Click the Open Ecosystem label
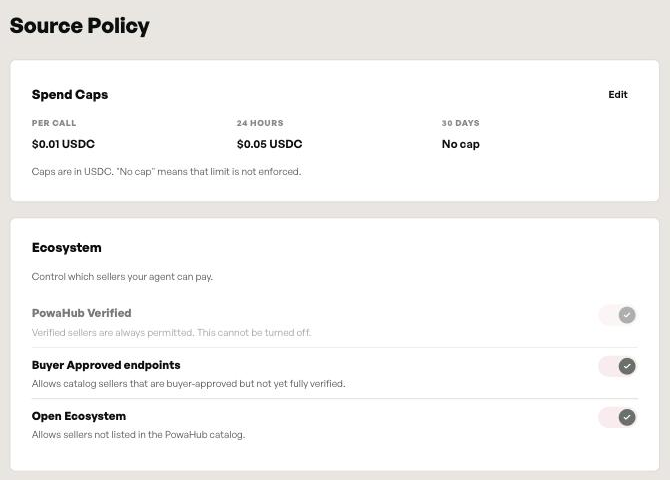Image resolution: width=670 pixels, height=480 pixels. pyautogui.click(x=79, y=416)
